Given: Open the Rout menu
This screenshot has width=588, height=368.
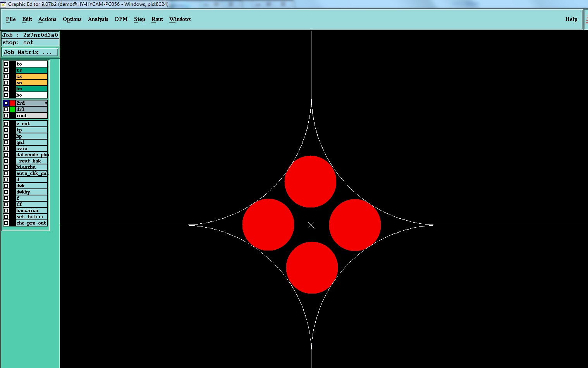Looking at the screenshot, I should point(157,19).
